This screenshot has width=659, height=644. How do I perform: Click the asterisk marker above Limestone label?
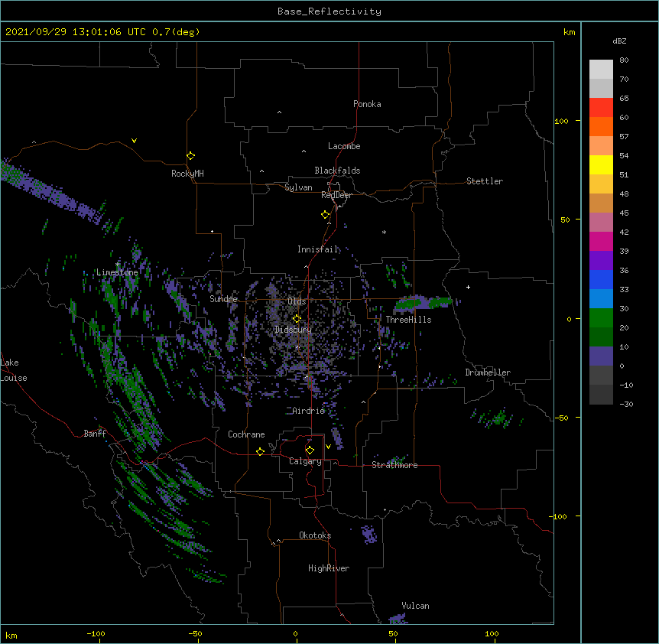[x=118, y=265]
